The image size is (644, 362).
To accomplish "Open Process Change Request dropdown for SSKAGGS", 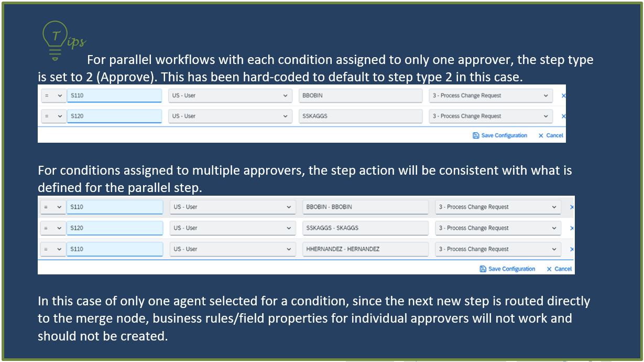I will (490, 116).
